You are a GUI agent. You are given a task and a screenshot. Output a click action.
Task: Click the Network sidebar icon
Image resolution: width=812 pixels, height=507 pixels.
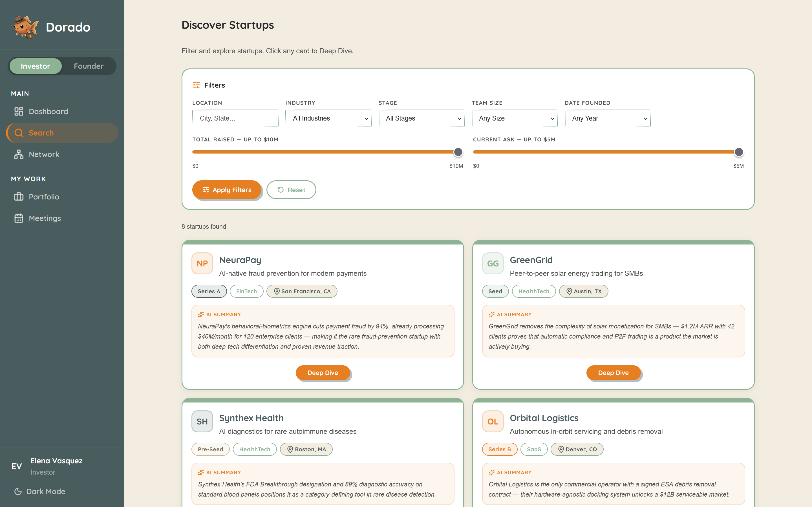(x=19, y=154)
